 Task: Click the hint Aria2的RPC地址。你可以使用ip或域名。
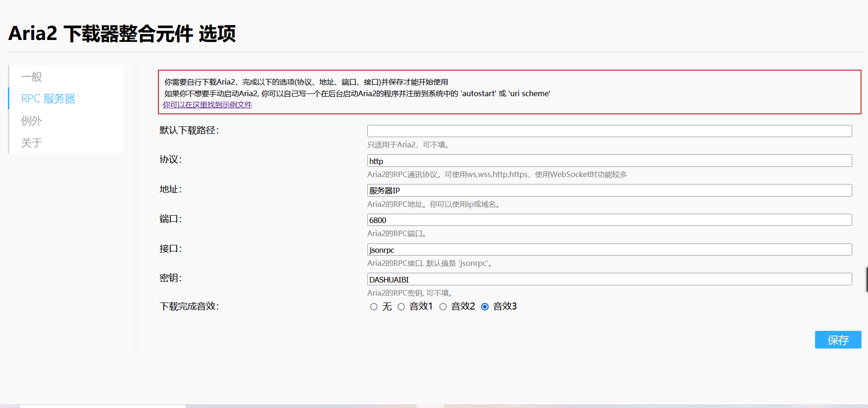pos(435,204)
